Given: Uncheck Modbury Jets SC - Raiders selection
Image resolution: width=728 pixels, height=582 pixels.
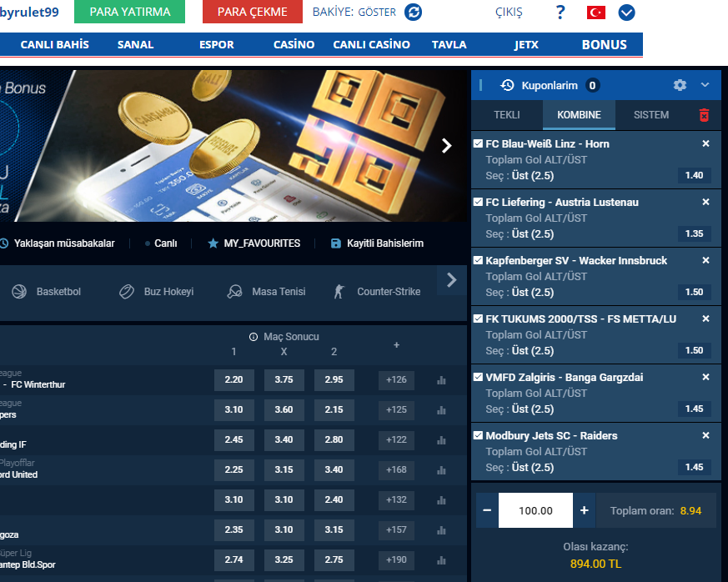Looking at the screenshot, I should (478, 435).
